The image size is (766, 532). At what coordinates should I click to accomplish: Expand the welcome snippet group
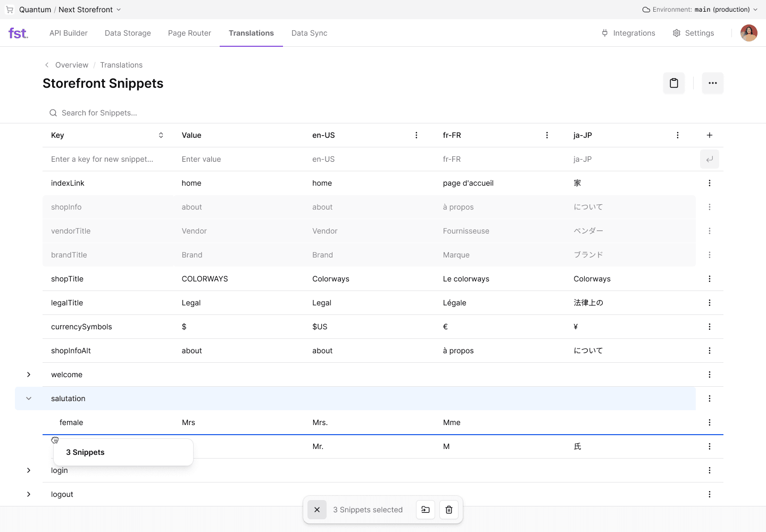[28, 375]
